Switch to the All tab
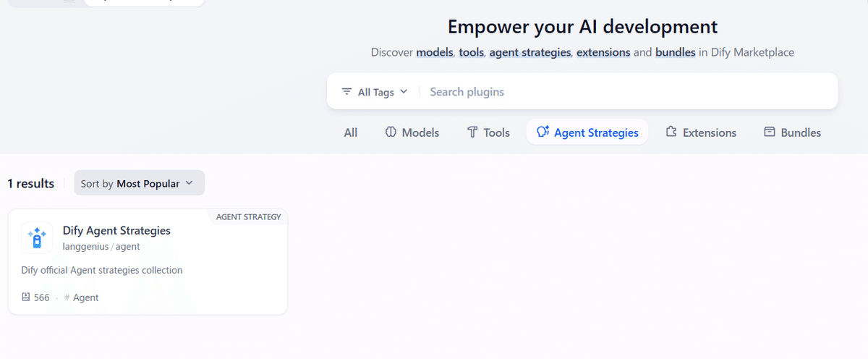Screen dimensions: 868x359 (x=351, y=132)
